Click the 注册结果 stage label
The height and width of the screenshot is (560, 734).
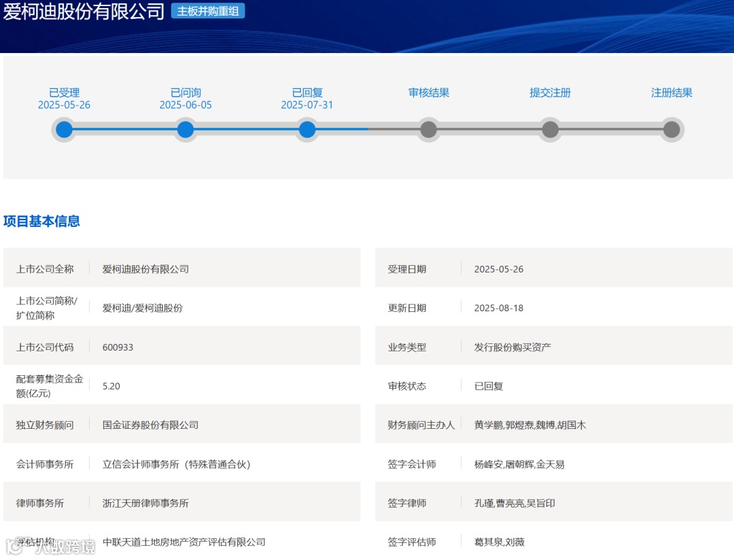click(x=671, y=92)
